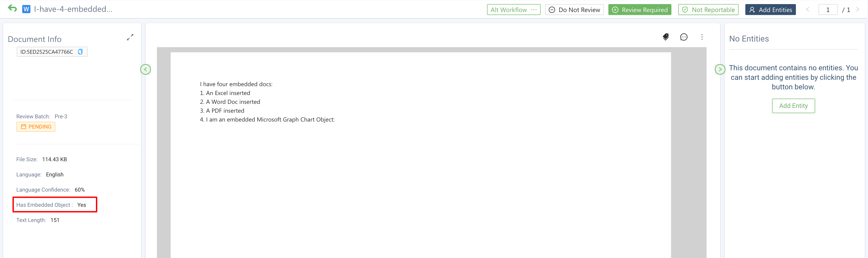Mark document as Do Not Review
The width and height of the screenshot is (868, 258).
coord(574,10)
